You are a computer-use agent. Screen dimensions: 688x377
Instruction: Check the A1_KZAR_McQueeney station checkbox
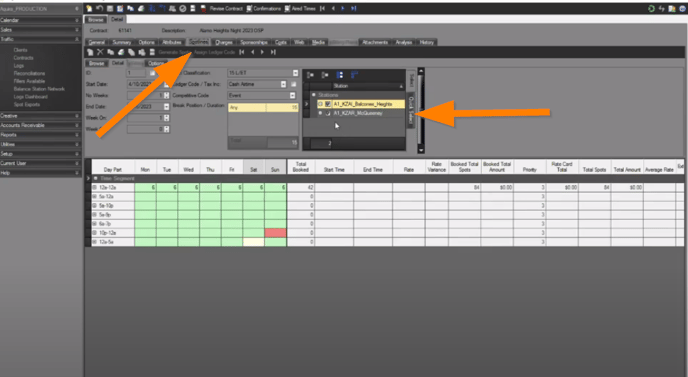click(328, 113)
